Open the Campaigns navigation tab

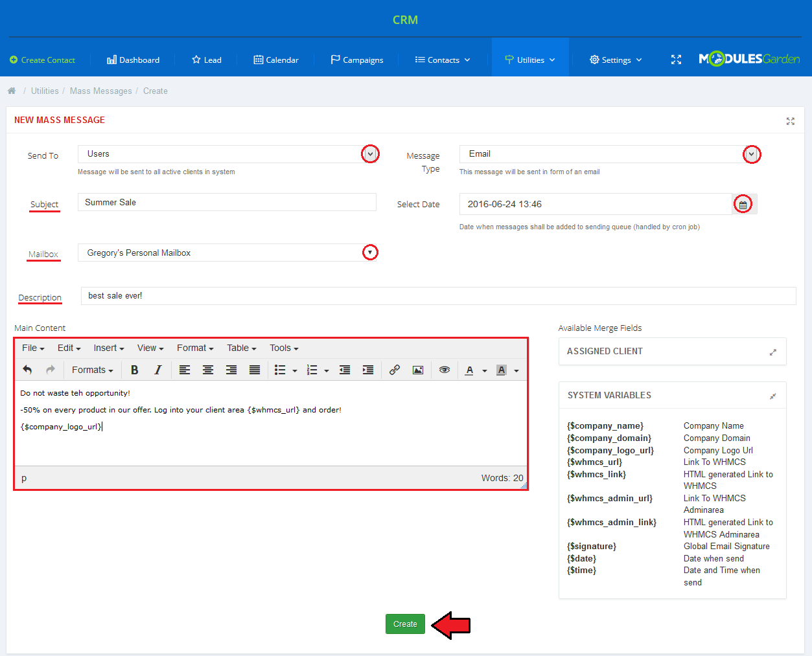(357, 60)
